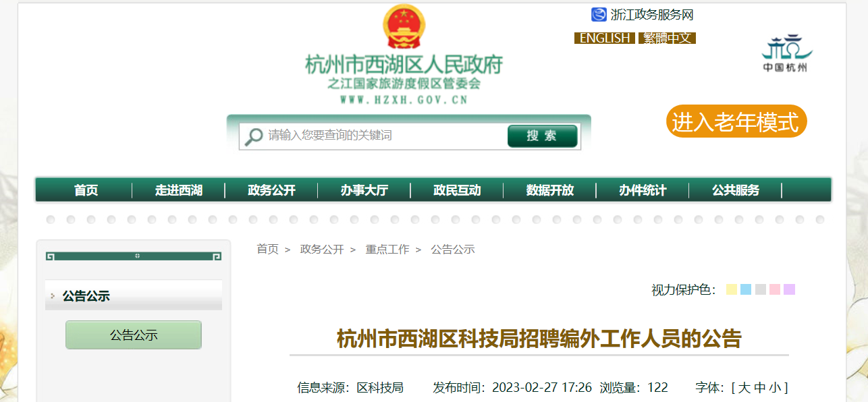868x402 pixels.
Task: Go to 重点工作 in the breadcrumb
Action: point(387,250)
